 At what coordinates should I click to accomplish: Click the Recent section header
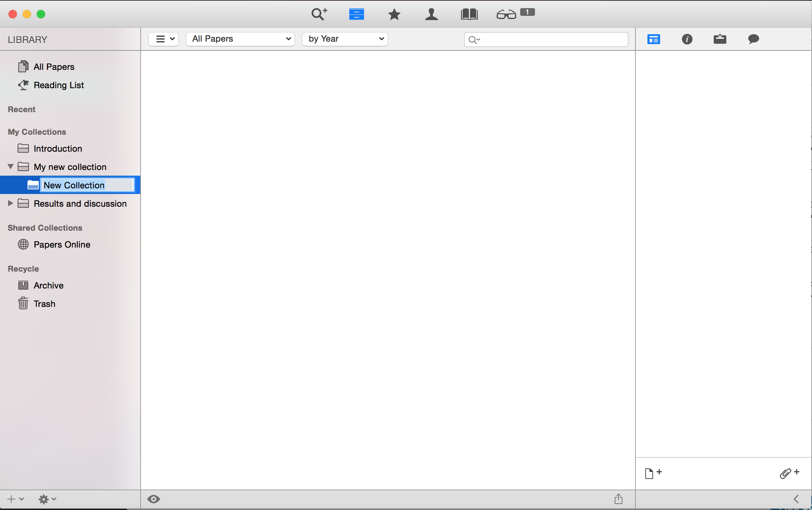(21, 109)
